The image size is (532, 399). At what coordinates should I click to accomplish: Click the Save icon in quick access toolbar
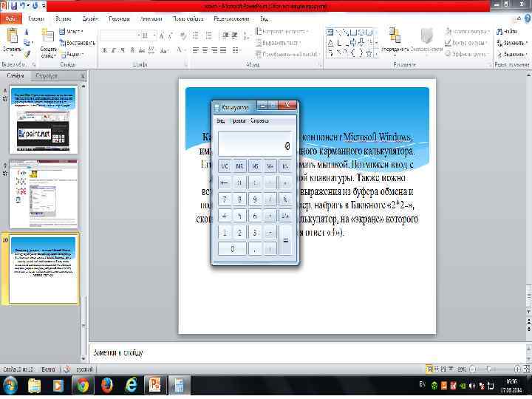click(x=13, y=6)
